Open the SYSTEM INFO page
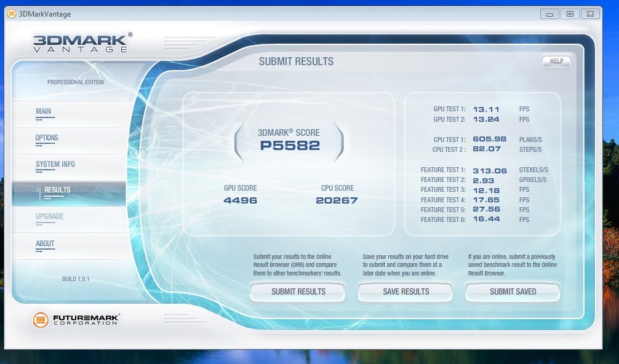Image resolution: width=619 pixels, height=364 pixels. tap(69, 167)
